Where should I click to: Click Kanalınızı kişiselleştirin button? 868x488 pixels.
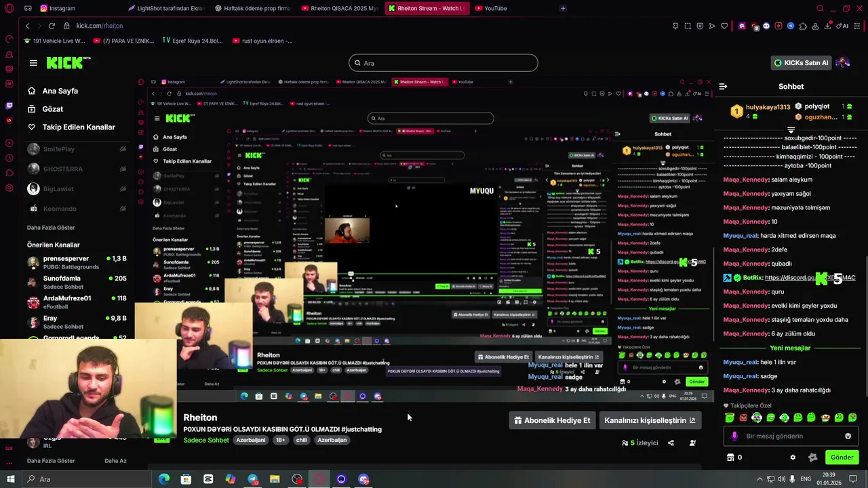(x=650, y=420)
